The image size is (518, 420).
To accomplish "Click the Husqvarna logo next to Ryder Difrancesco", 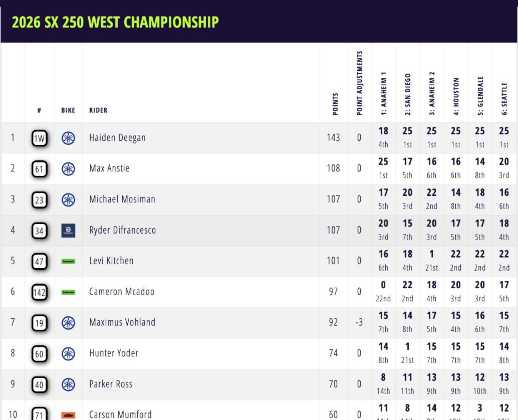I will point(68,231).
